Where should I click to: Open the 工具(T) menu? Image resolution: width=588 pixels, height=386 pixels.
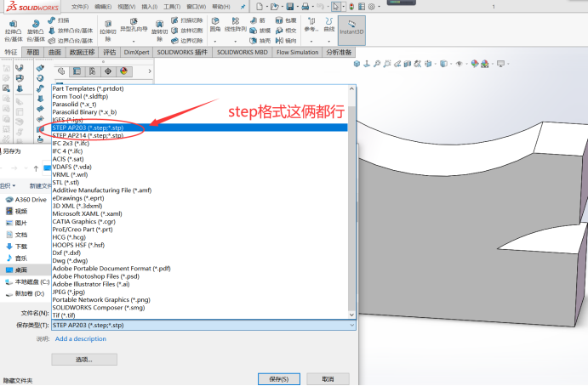(172, 7)
